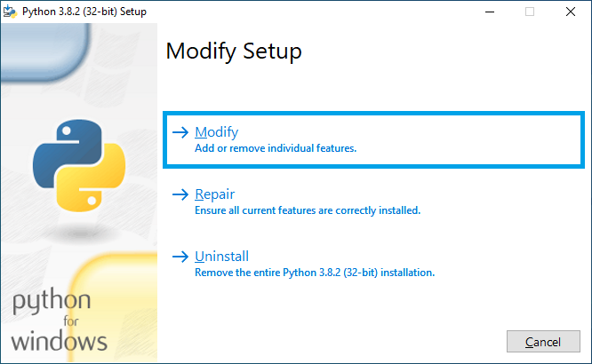Click "Add or remove individual features" description

coord(276,148)
